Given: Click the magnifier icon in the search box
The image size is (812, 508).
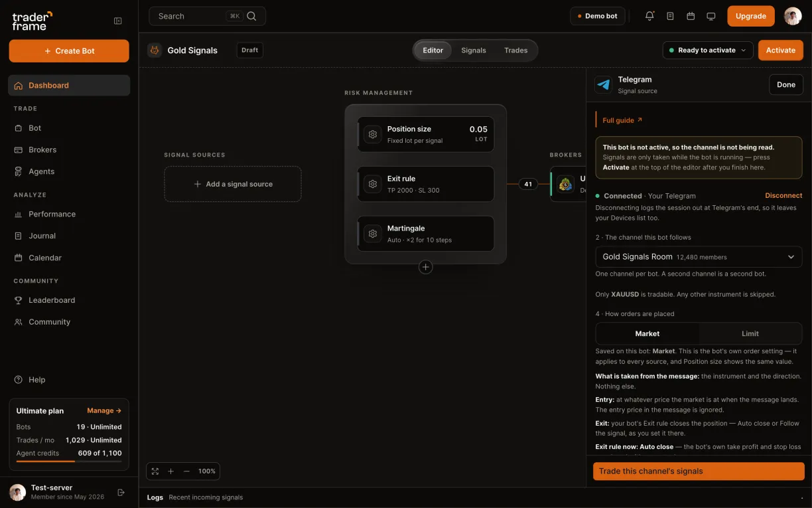Looking at the screenshot, I should pos(251,16).
